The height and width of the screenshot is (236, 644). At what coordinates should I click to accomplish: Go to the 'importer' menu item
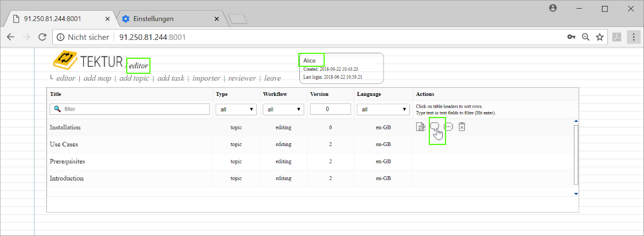(x=206, y=79)
